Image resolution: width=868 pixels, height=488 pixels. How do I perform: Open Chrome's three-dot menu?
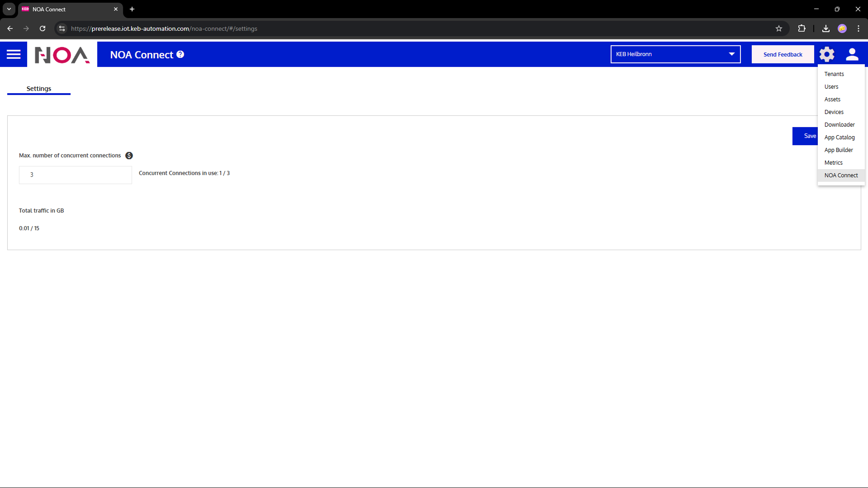pos(858,28)
